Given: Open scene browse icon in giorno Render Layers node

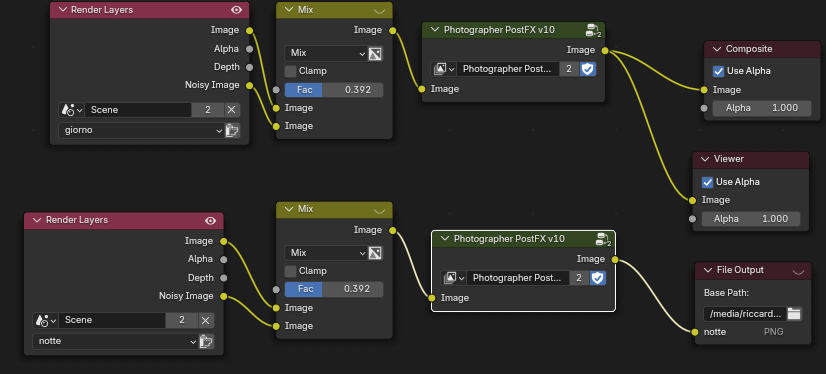Looking at the screenshot, I should [x=71, y=110].
